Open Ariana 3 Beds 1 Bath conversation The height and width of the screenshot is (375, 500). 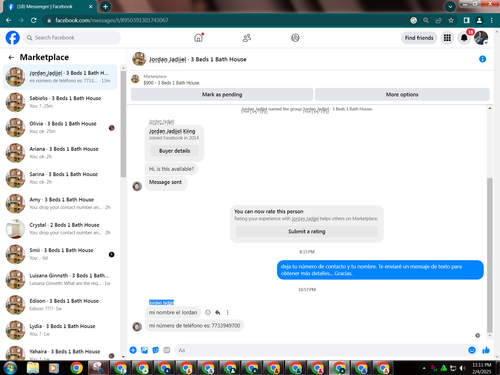point(60,152)
